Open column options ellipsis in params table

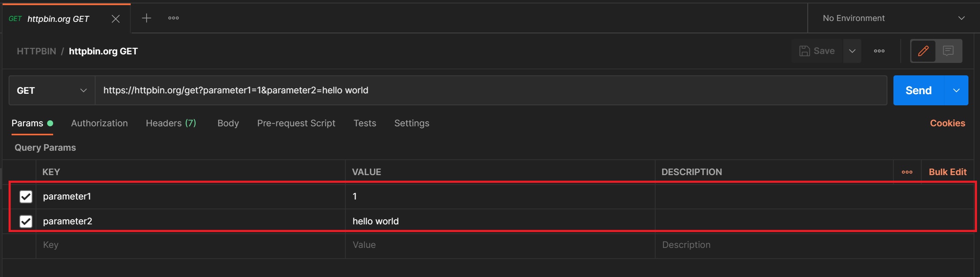coord(907,172)
